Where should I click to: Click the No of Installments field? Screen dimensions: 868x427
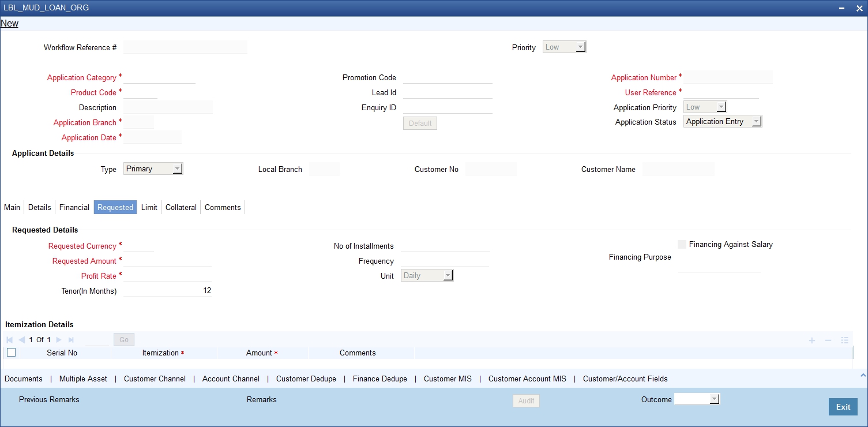tap(445, 246)
